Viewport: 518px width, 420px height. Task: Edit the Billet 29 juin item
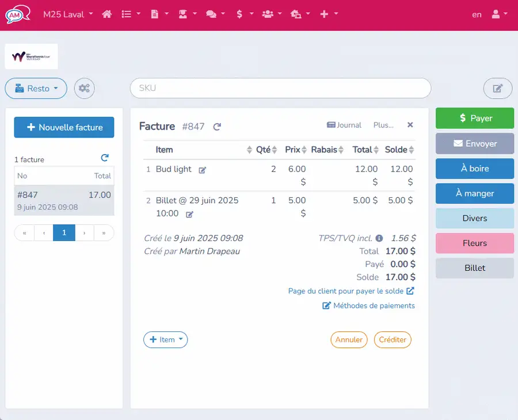(189, 215)
